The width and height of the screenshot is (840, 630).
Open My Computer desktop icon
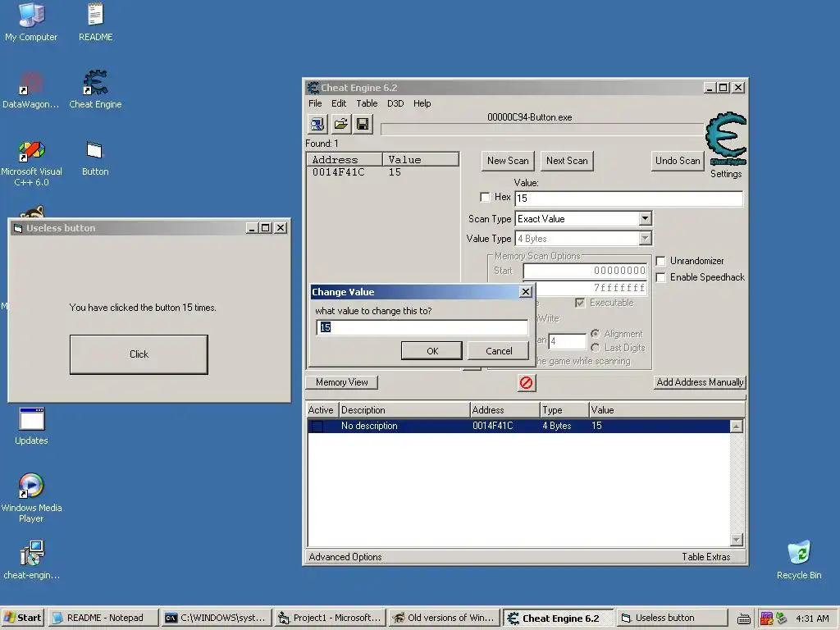pyautogui.click(x=31, y=22)
